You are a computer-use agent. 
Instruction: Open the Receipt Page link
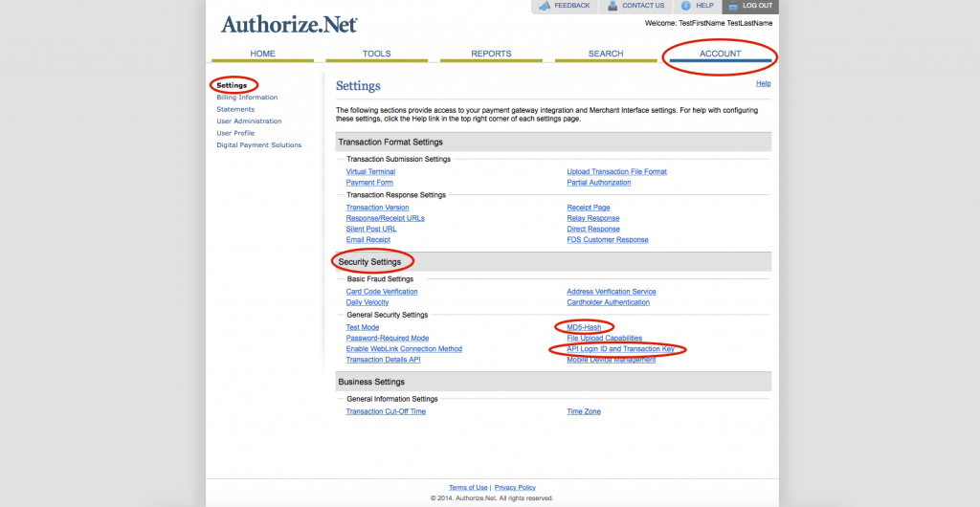pos(589,208)
